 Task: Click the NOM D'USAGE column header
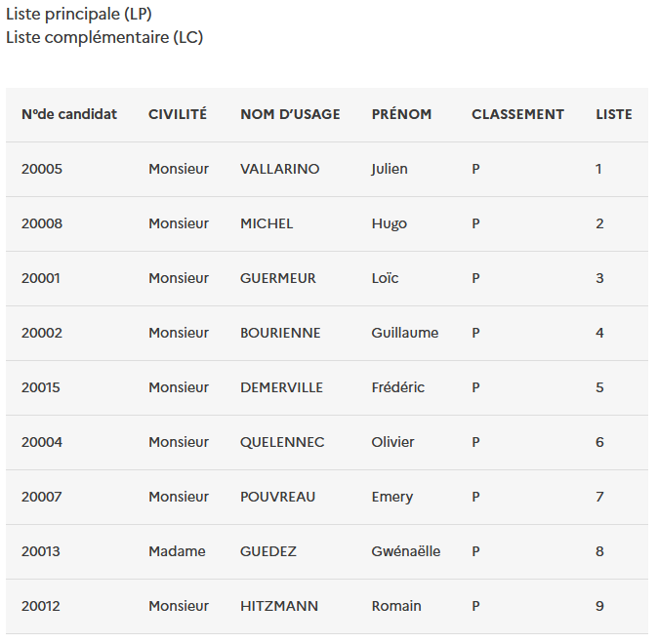click(290, 114)
